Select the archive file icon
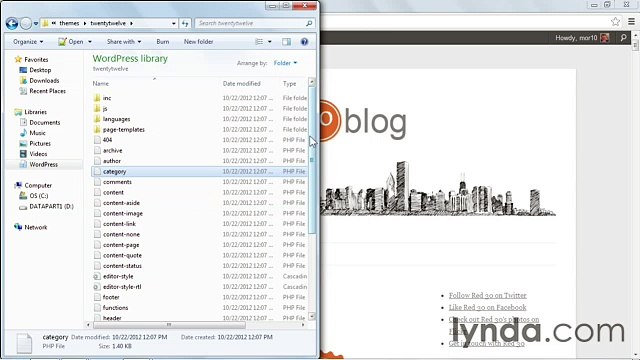The image size is (640, 360). (x=97, y=151)
